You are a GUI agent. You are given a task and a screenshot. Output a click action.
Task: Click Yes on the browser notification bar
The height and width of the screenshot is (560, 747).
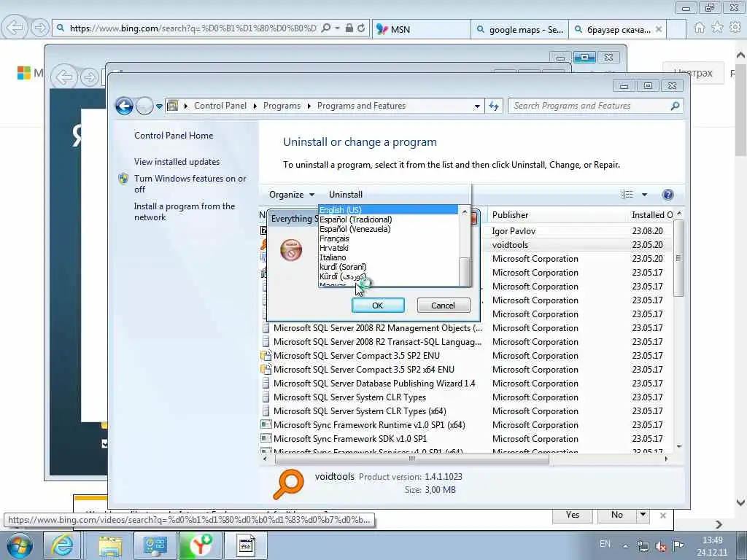tap(573, 515)
